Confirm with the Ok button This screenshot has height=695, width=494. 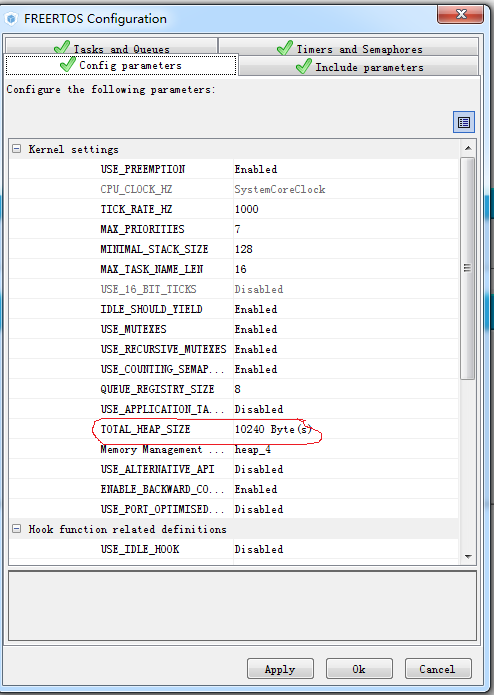click(x=359, y=669)
